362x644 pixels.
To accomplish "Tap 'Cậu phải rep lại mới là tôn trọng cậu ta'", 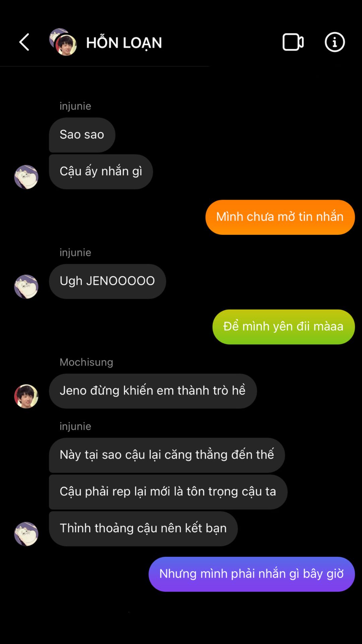I will 168,492.
